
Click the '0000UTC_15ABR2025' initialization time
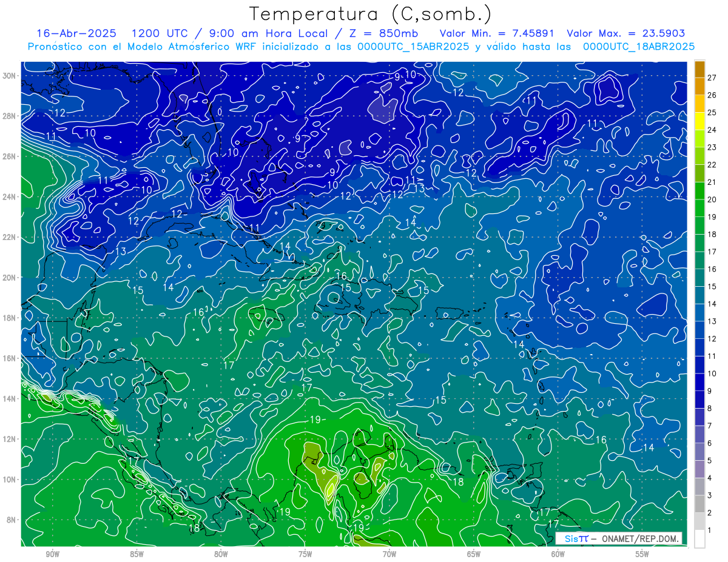point(413,47)
